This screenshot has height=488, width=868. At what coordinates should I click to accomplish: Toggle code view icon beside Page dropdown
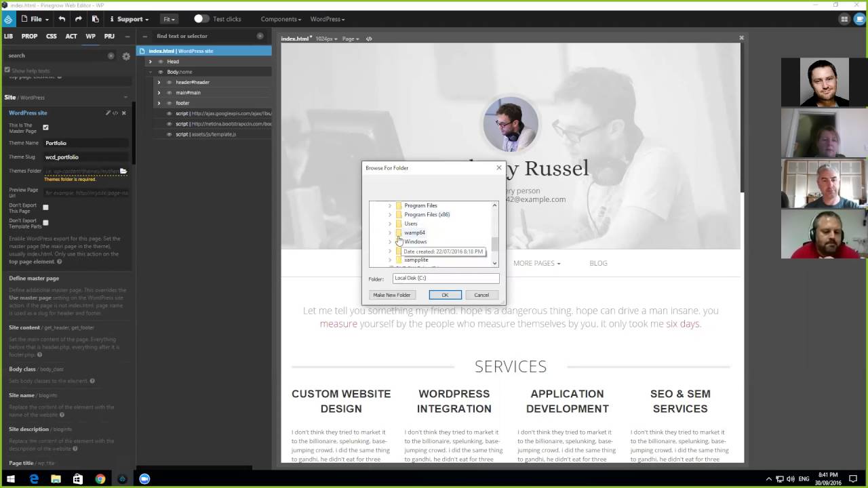[x=369, y=39]
